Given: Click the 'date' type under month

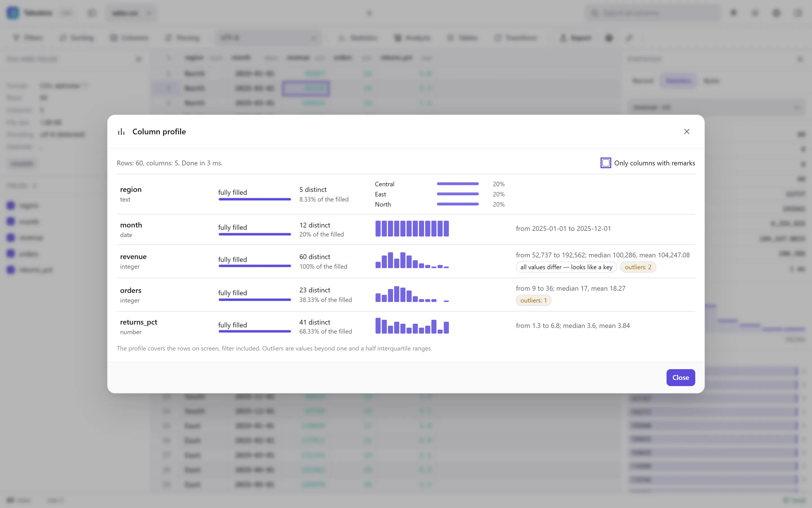Looking at the screenshot, I should pyautogui.click(x=126, y=235).
